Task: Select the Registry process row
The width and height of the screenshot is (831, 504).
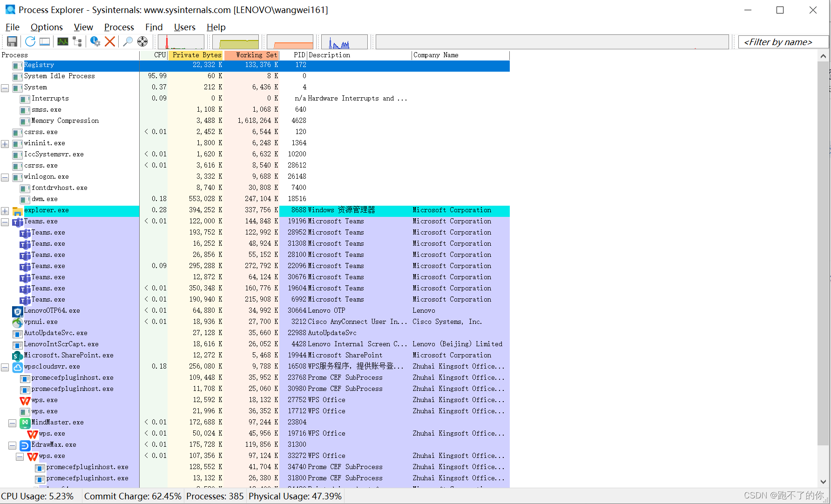Action: pyautogui.click(x=255, y=66)
